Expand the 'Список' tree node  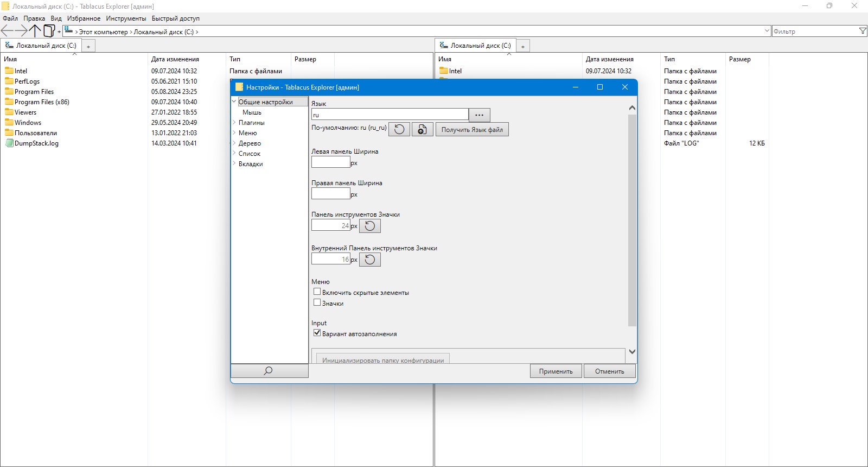tap(234, 153)
